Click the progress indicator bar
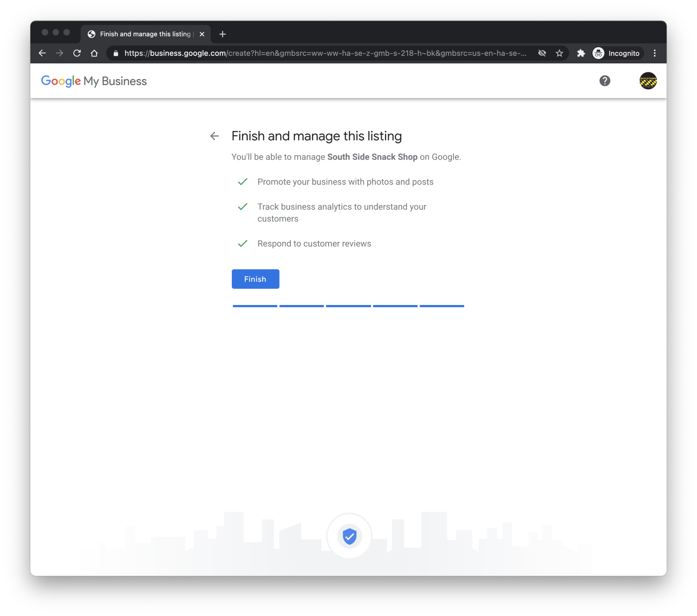Viewport: 697px width, 616px height. (x=348, y=306)
